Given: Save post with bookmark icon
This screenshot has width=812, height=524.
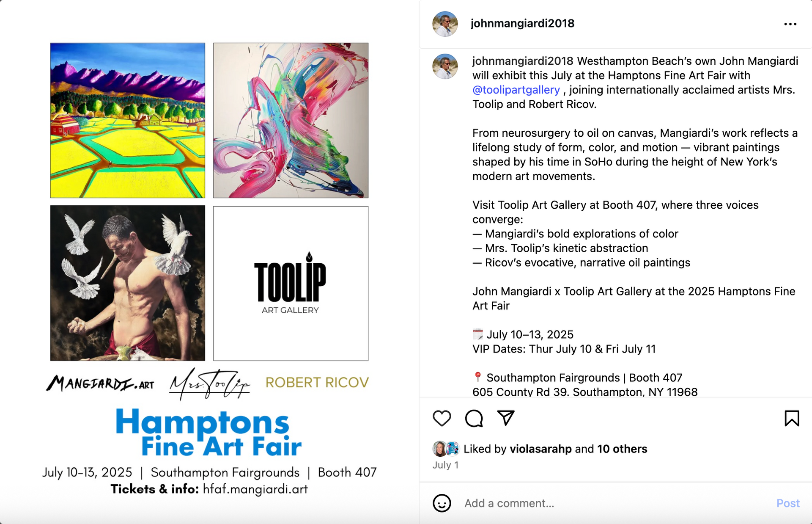Looking at the screenshot, I should (792, 418).
